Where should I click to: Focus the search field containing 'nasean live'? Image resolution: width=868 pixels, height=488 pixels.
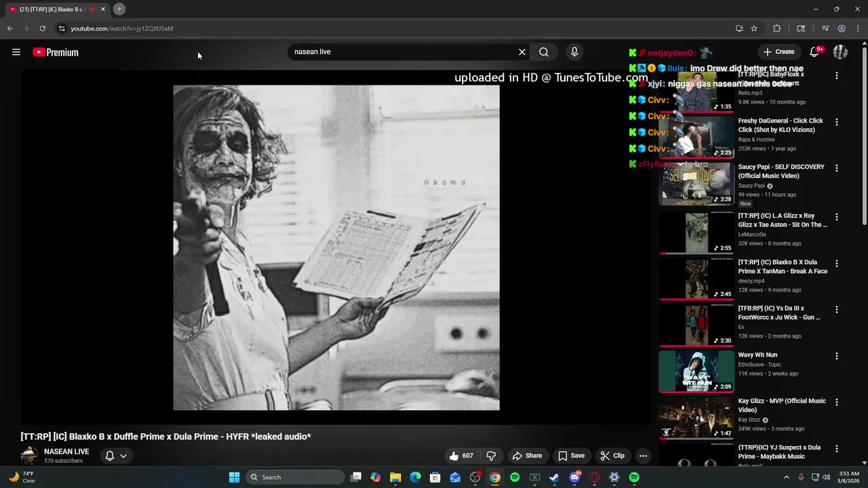(403, 52)
